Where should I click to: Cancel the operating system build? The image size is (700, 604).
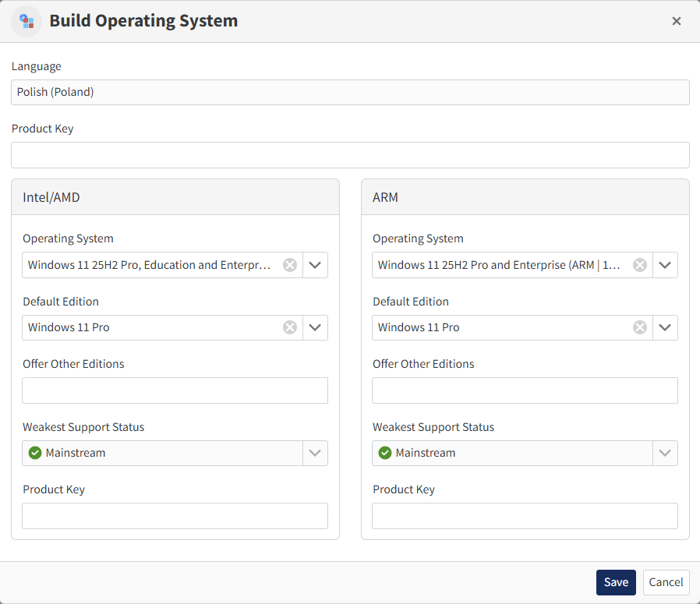pyautogui.click(x=666, y=582)
